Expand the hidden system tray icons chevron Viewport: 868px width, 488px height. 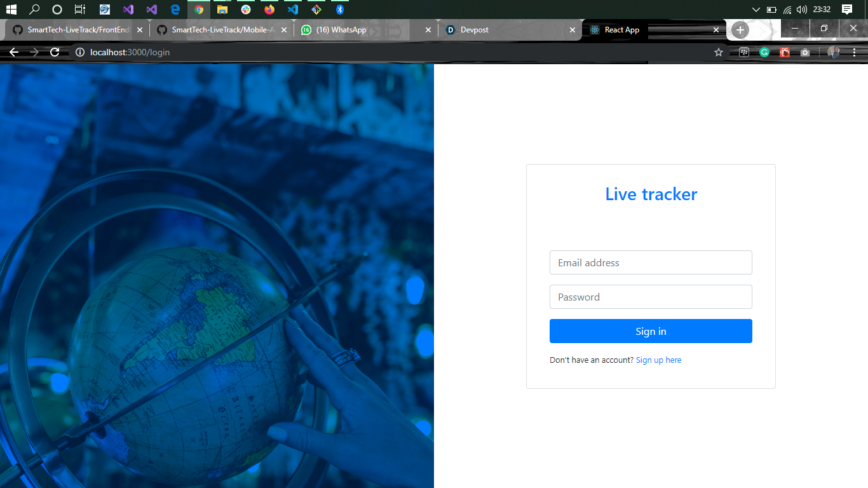(756, 10)
